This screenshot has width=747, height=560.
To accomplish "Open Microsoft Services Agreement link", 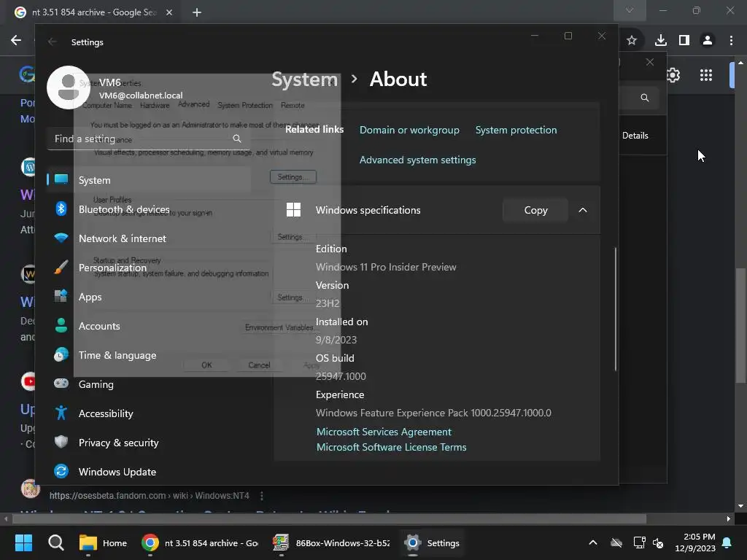I will point(384,432).
